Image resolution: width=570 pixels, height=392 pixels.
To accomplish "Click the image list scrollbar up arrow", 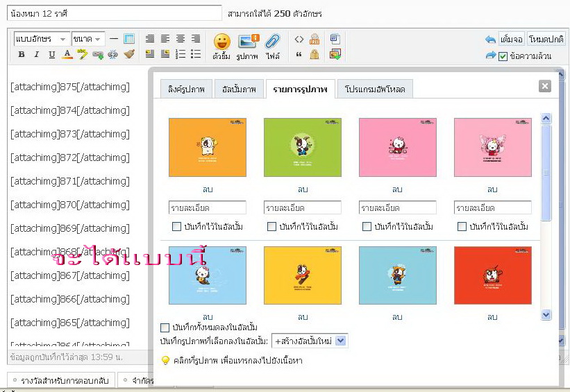I will 546,119.
